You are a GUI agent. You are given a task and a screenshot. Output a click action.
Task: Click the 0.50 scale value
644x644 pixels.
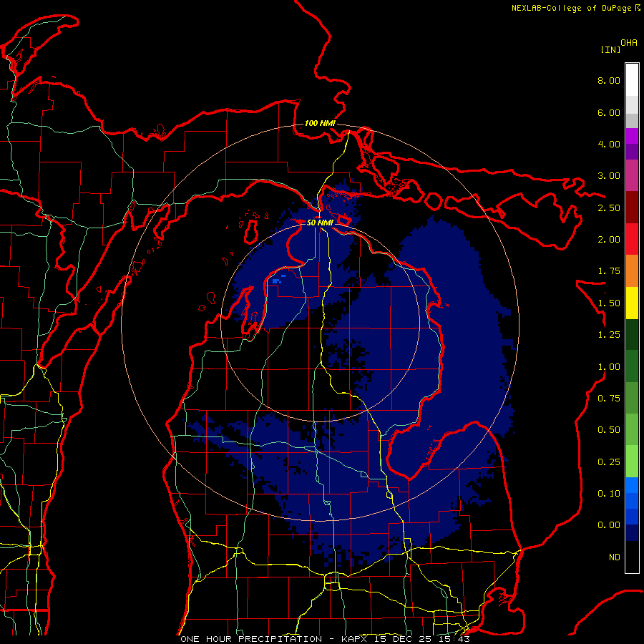[x=609, y=430]
